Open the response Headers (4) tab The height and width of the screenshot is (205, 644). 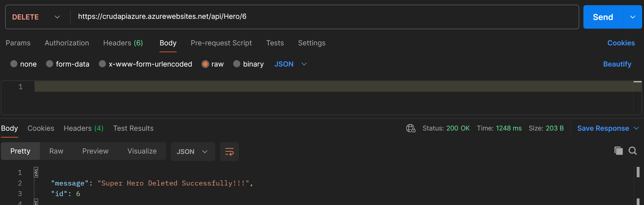click(84, 128)
